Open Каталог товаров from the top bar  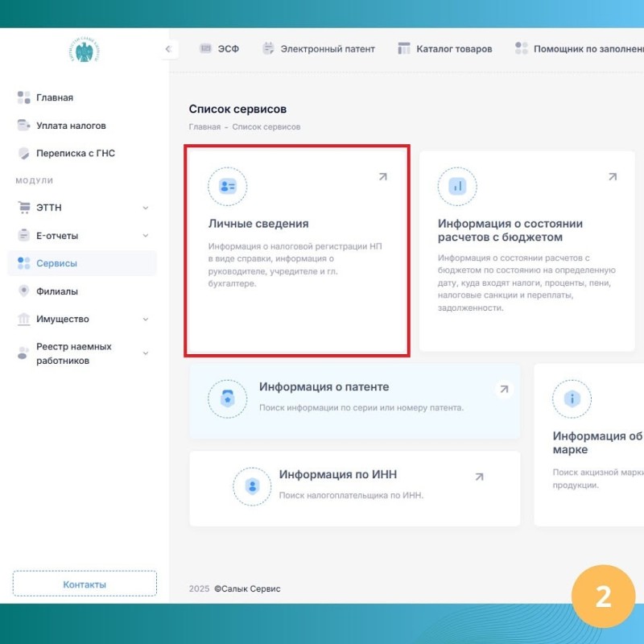[x=445, y=49]
